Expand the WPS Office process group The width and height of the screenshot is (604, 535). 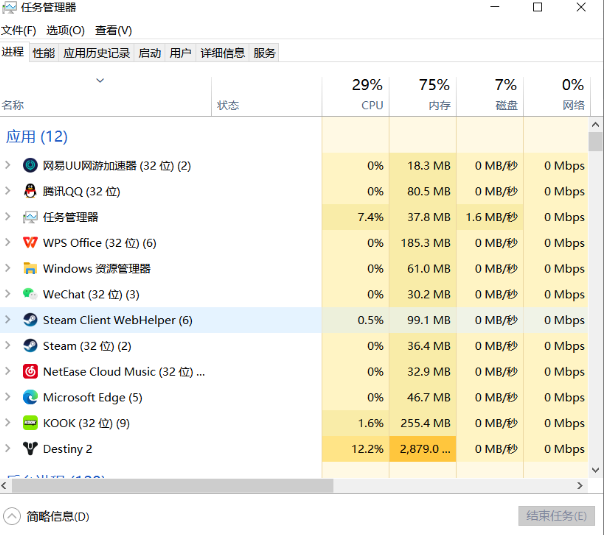[x=8, y=243]
